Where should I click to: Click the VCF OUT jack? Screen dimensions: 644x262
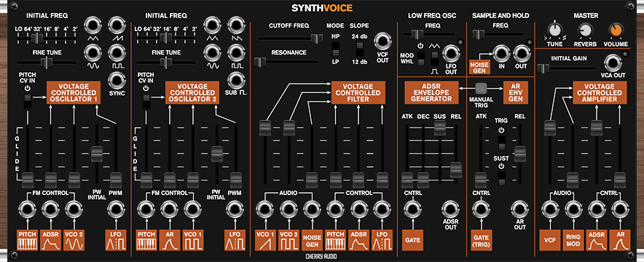tap(382, 41)
